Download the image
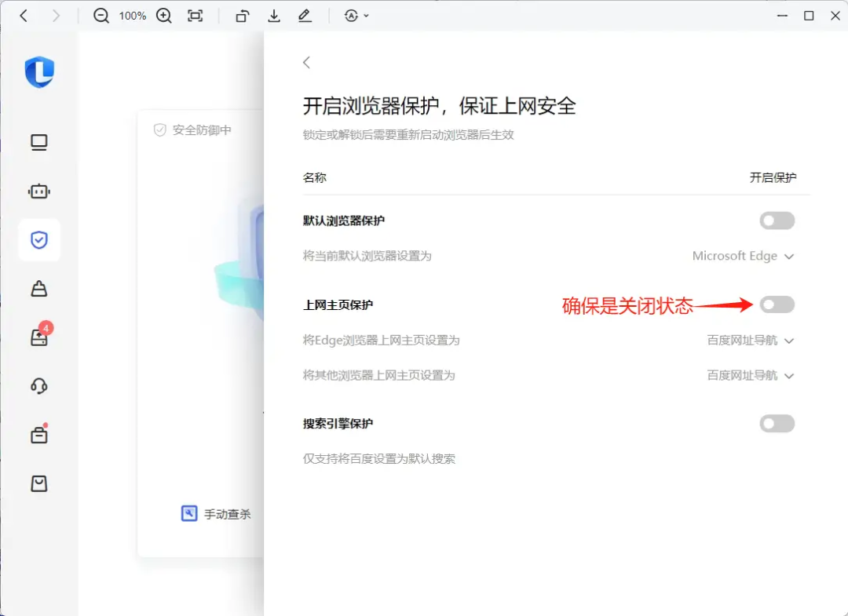The width and height of the screenshot is (848, 616). [274, 16]
